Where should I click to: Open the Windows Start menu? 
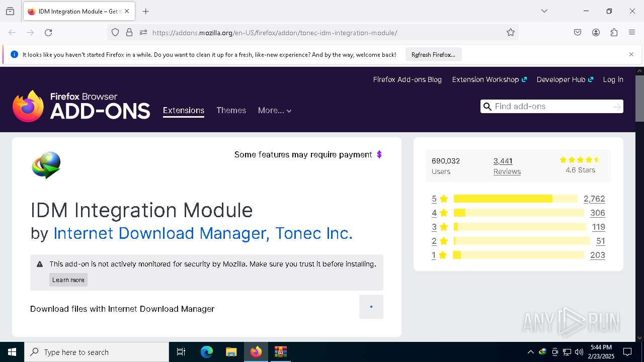pyautogui.click(x=12, y=352)
